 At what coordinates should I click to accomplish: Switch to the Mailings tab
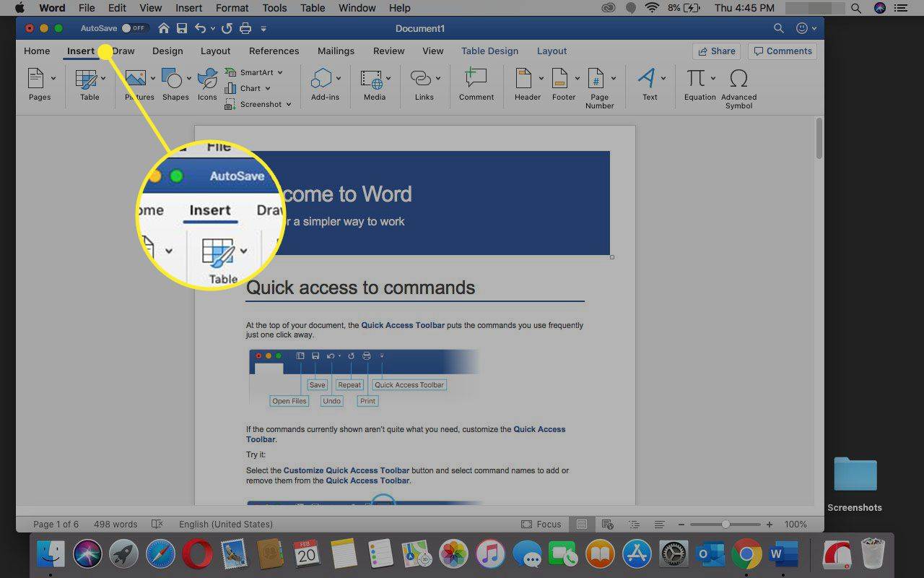tap(336, 51)
